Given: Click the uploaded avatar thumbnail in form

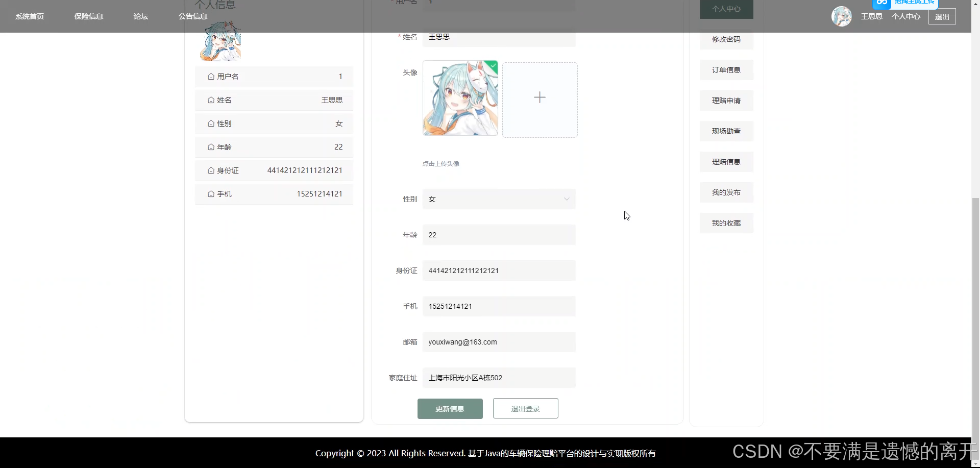Looking at the screenshot, I should (x=460, y=98).
